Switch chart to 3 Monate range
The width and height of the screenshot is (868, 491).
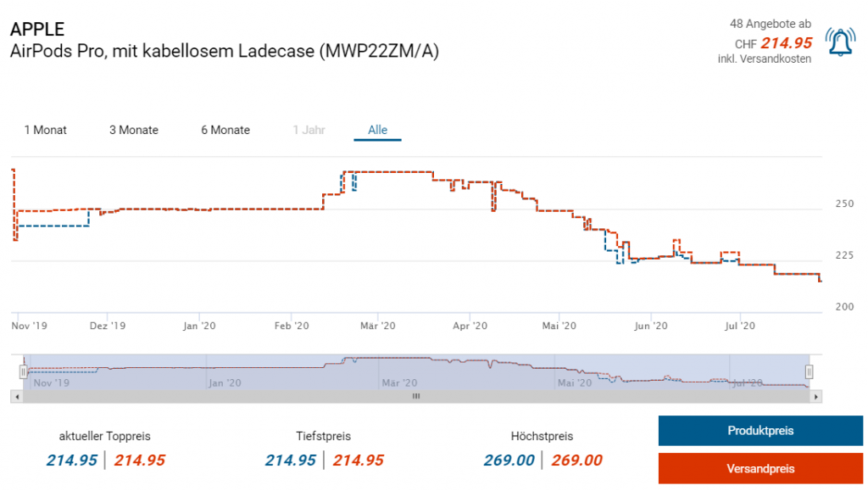pyautogui.click(x=134, y=130)
